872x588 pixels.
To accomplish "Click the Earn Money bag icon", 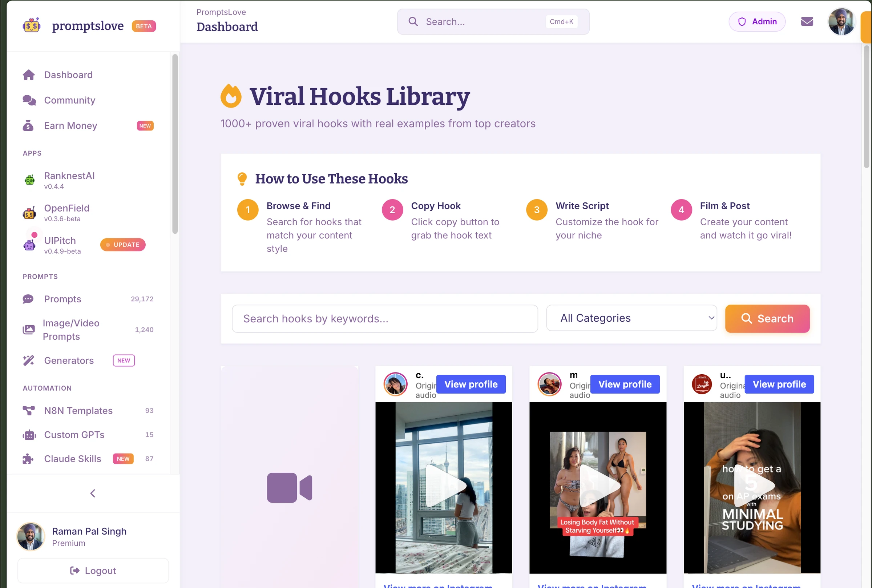I will coord(28,126).
